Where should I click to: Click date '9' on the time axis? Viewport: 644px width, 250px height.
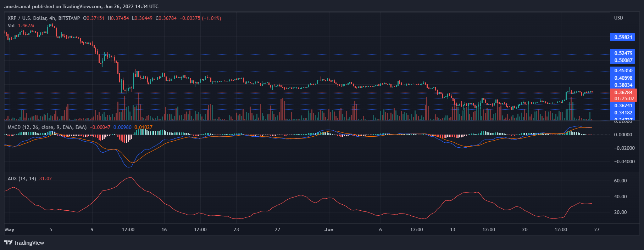[x=92, y=229]
